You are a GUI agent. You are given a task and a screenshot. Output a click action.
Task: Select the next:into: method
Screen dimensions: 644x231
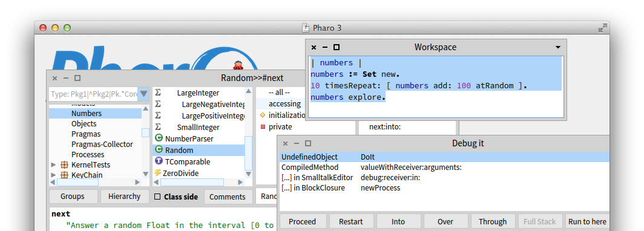[x=385, y=127]
